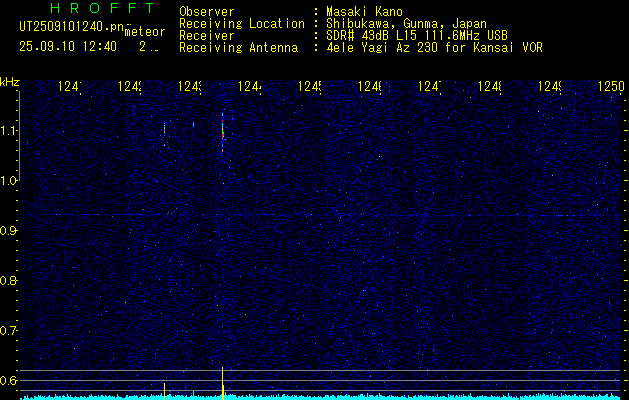The height and width of the screenshot is (400, 629).
Task: Click the tall yellow signal-level spike
Action: pyautogui.click(x=223, y=383)
